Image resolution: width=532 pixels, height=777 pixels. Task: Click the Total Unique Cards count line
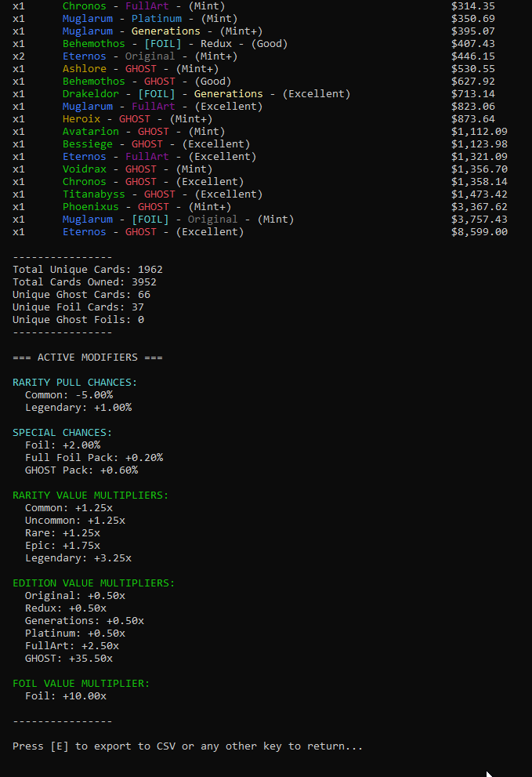pos(88,270)
